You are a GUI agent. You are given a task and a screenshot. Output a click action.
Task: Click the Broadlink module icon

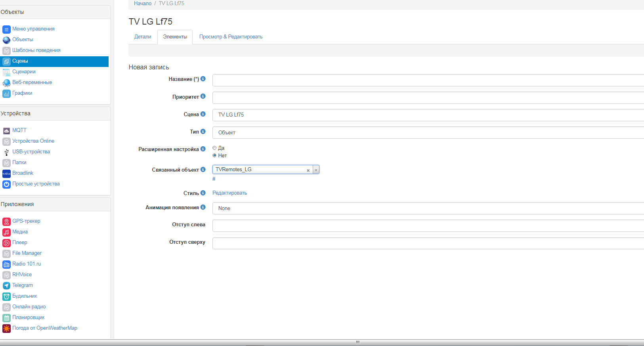(x=6, y=173)
